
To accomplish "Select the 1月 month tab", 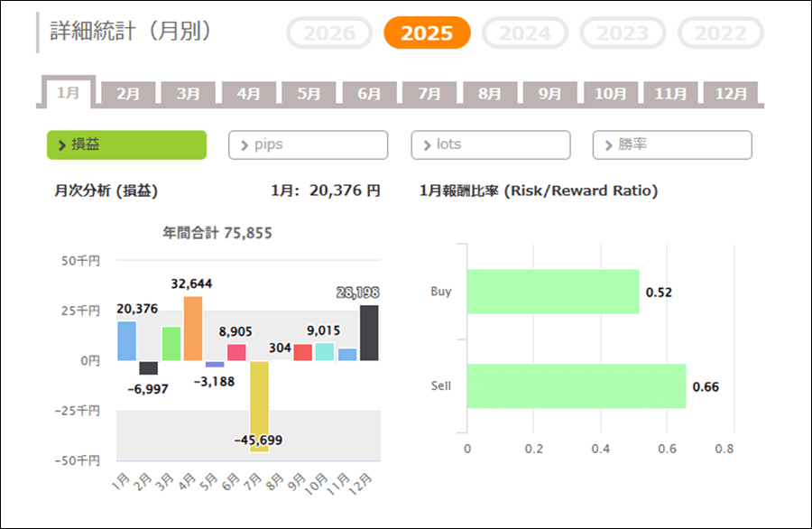I will click(69, 93).
